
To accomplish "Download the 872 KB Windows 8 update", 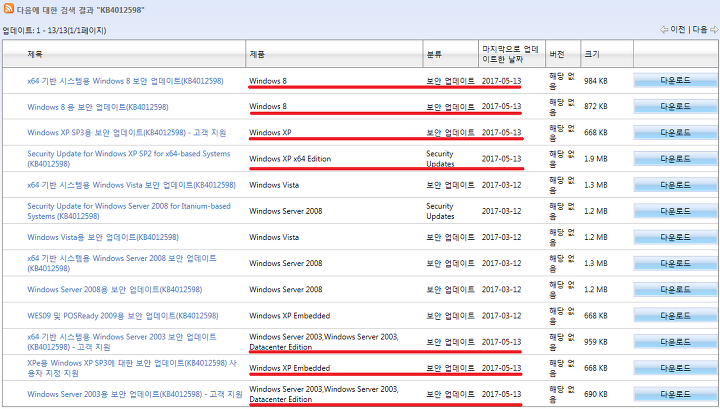I will [x=675, y=106].
